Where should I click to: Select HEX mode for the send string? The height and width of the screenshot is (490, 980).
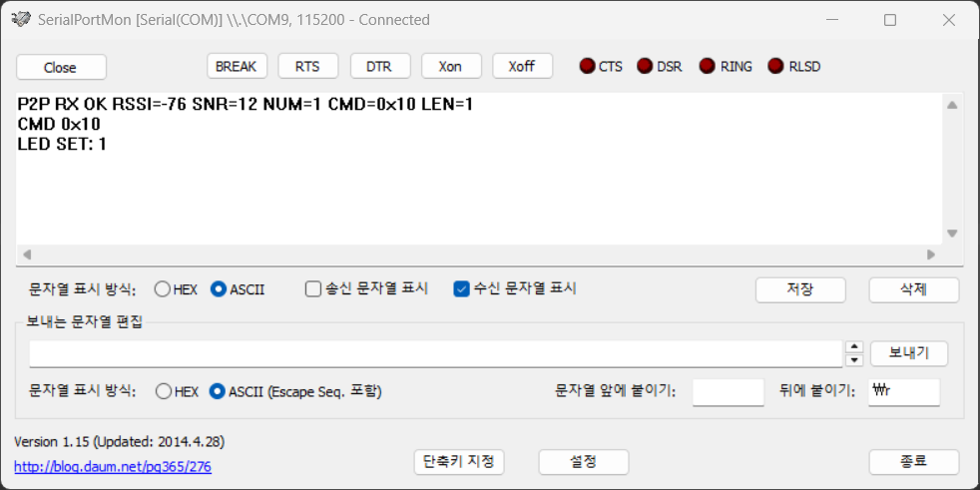click(x=164, y=392)
